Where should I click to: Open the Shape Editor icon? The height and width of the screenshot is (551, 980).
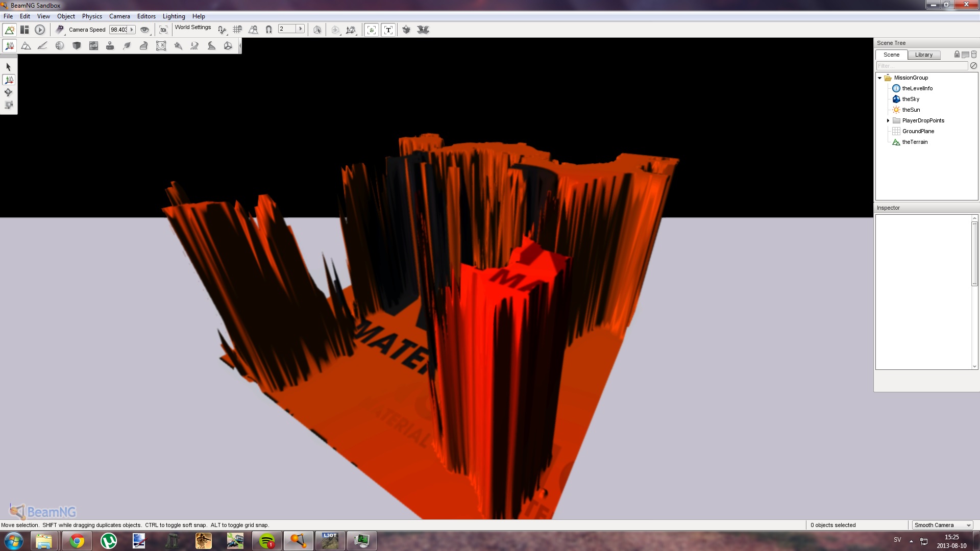(x=228, y=46)
